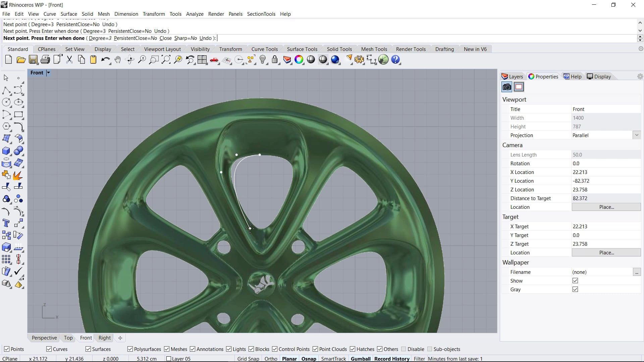Click the Print icon in toolbar
Screen dimensions: 644x362
(x=45, y=60)
